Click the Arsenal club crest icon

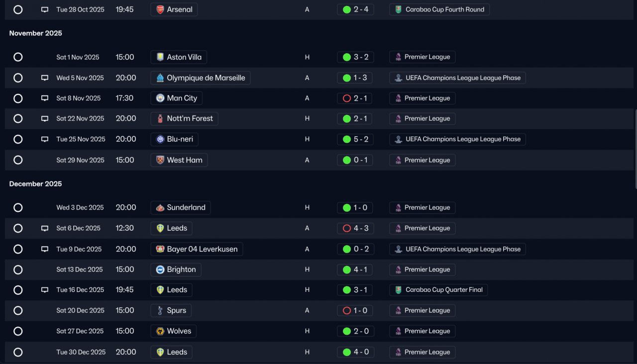(160, 9)
